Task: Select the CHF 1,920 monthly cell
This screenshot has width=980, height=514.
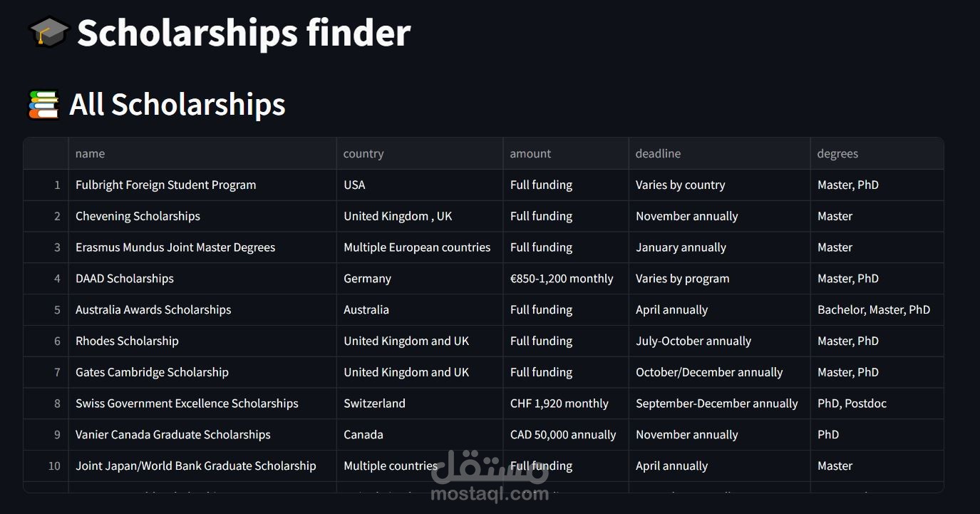Action: coord(566,404)
